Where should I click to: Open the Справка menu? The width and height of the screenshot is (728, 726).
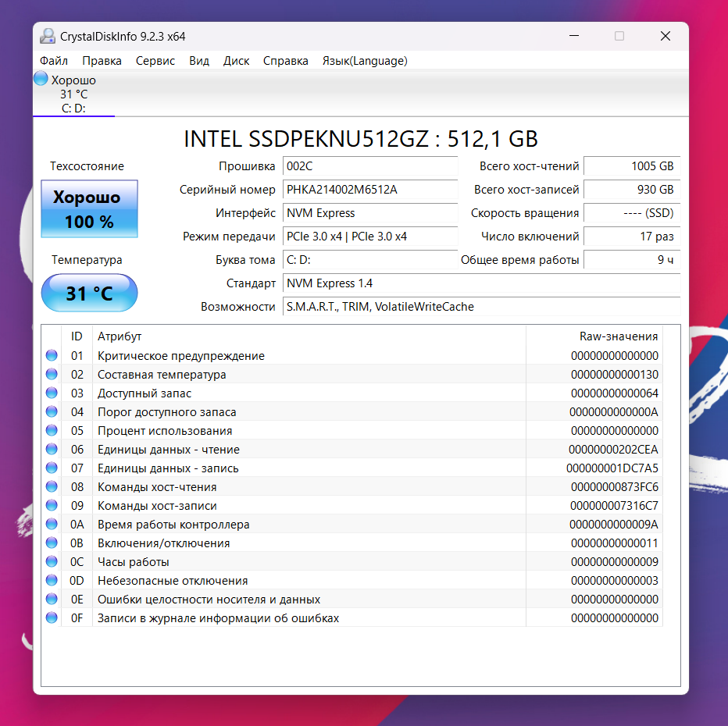(x=285, y=61)
